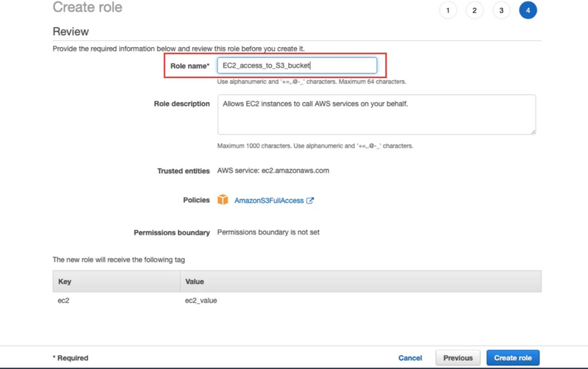Click the Permissions boundary status text
The width and height of the screenshot is (588, 369).
[268, 232]
